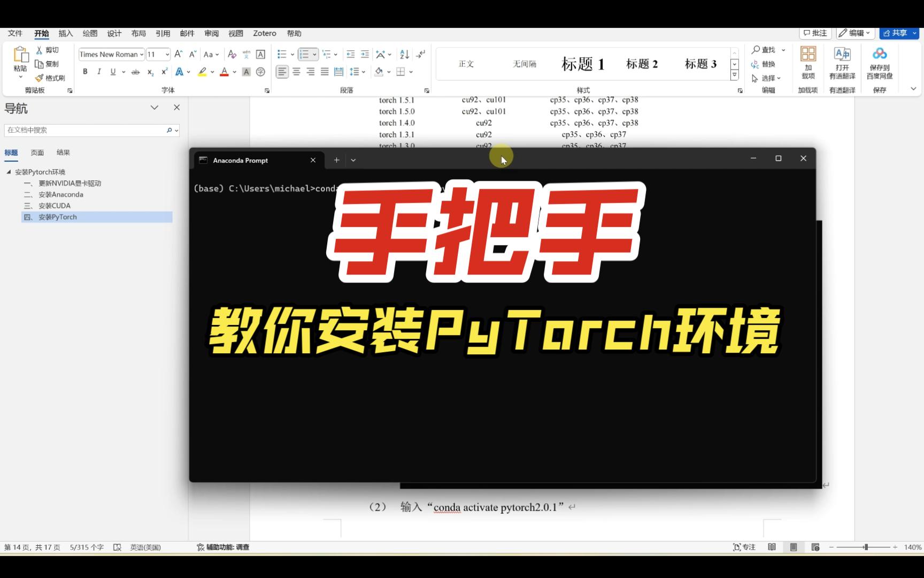Open the bullet list dropdown arrow
The height and width of the screenshot is (578, 924).
point(292,54)
